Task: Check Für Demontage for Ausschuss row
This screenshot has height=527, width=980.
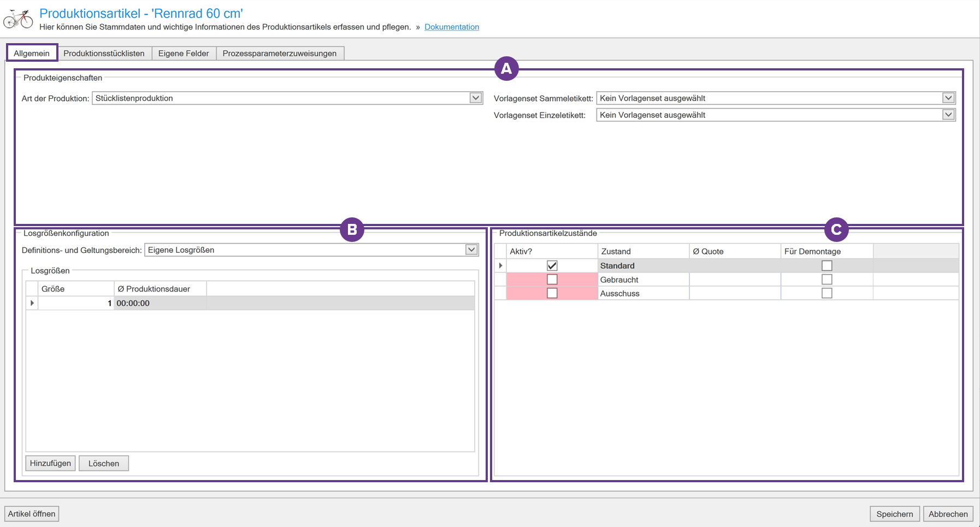Action: click(x=826, y=293)
